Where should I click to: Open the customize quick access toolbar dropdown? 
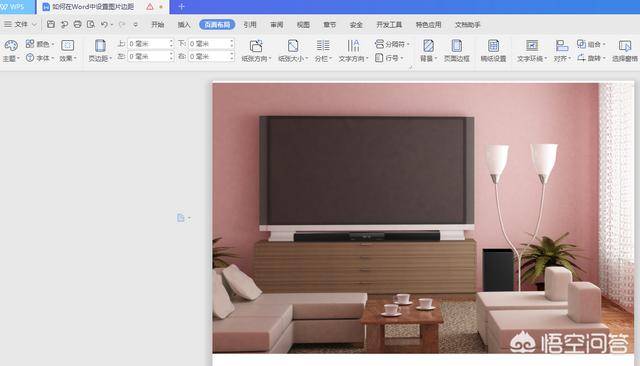coord(136,24)
